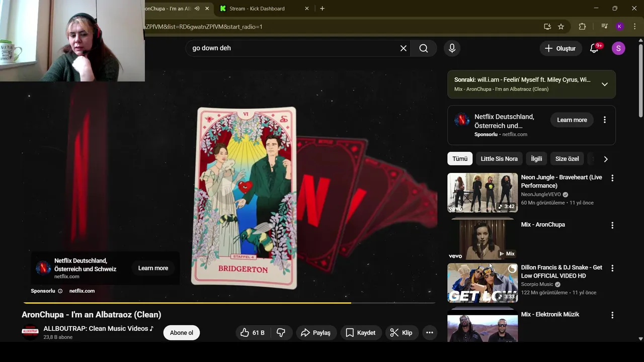Open more actions three-dot menu under video

click(x=430, y=333)
